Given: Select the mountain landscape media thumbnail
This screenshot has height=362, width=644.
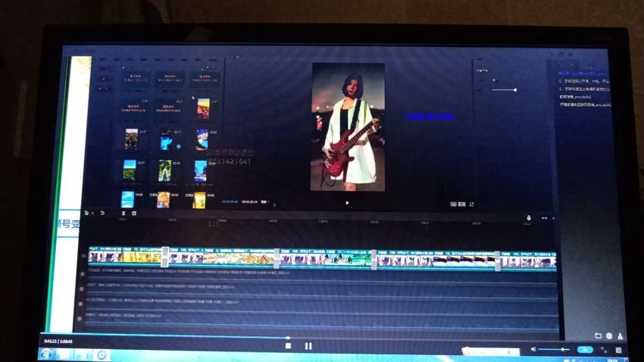Looking at the screenshot, I should click(x=131, y=139).
